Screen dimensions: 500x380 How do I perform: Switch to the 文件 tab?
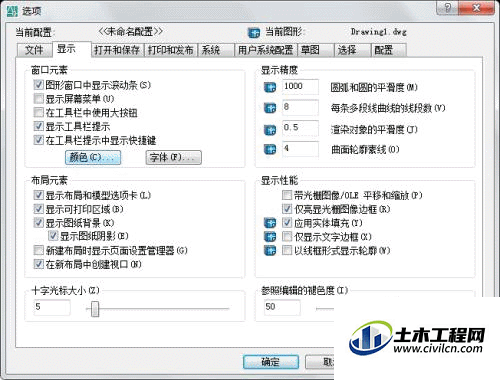click(x=34, y=50)
